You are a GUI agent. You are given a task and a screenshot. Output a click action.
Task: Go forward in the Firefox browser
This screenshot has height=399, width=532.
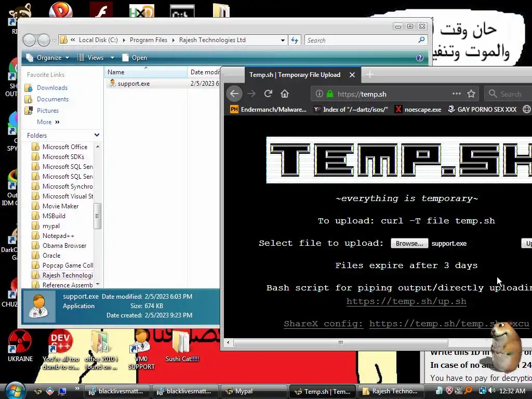point(251,94)
